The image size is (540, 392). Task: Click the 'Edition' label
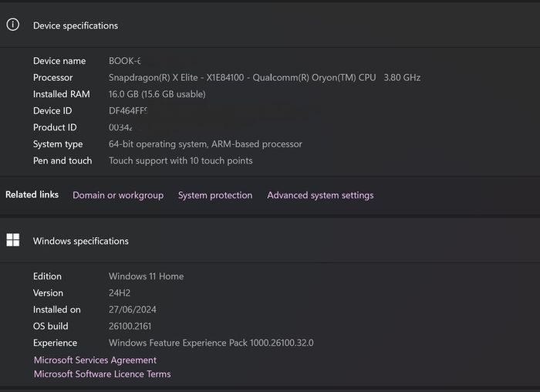tap(47, 276)
